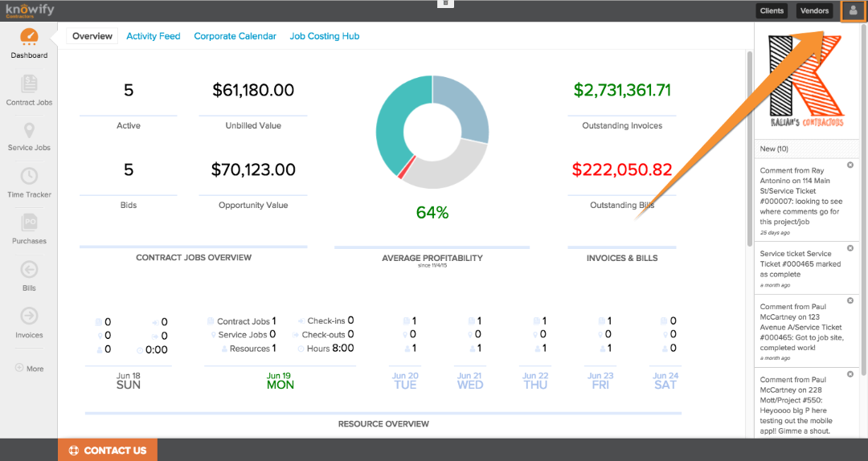The height and width of the screenshot is (461, 868).
Task: Select Mon Jun 19 in resource overview
Action: [x=280, y=380]
